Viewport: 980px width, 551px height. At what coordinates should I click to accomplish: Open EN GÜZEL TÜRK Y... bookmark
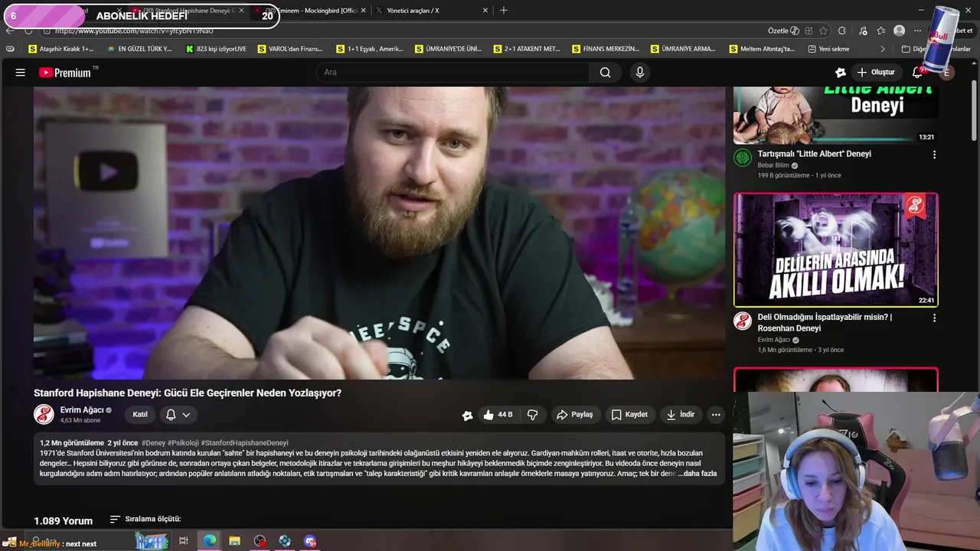click(x=139, y=49)
